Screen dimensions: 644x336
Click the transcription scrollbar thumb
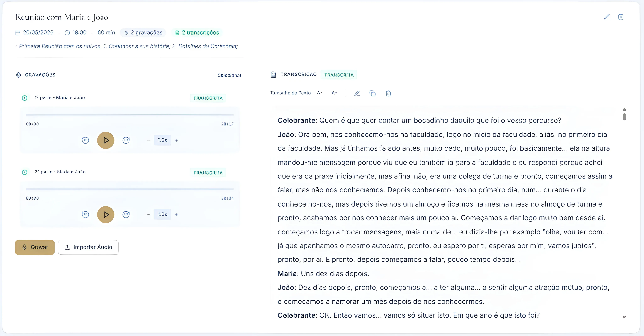(x=624, y=117)
